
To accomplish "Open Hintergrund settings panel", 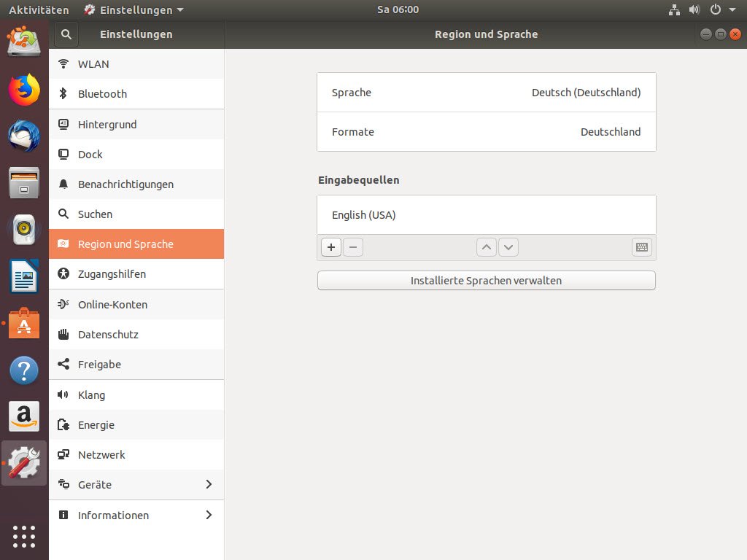I will [136, 125].
